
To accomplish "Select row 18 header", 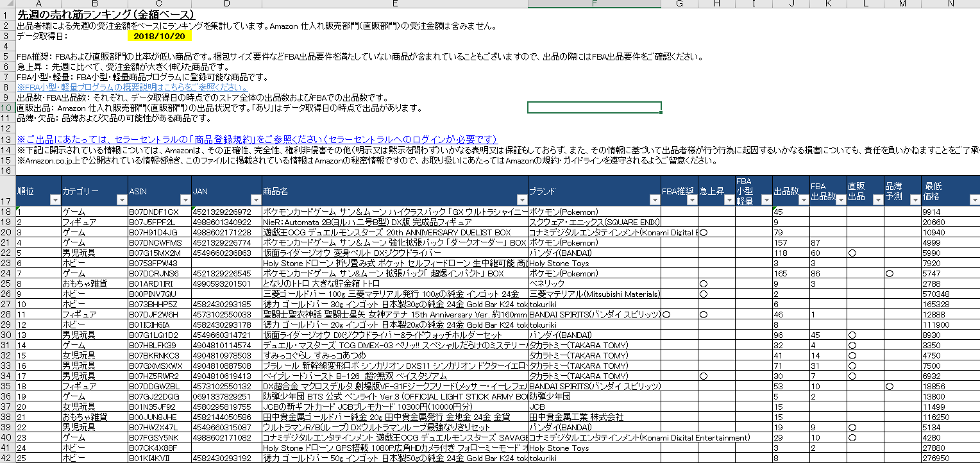I will pos(7,212).
